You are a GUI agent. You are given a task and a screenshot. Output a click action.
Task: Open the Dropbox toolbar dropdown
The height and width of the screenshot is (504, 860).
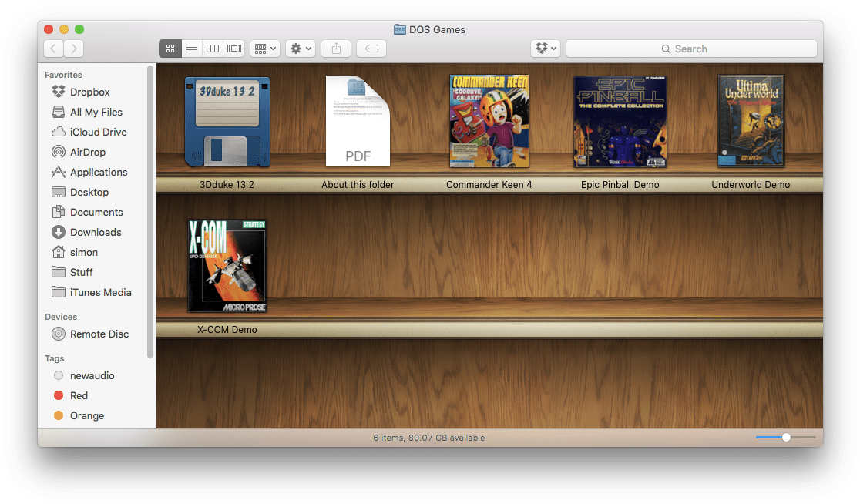tap(546, 48)
